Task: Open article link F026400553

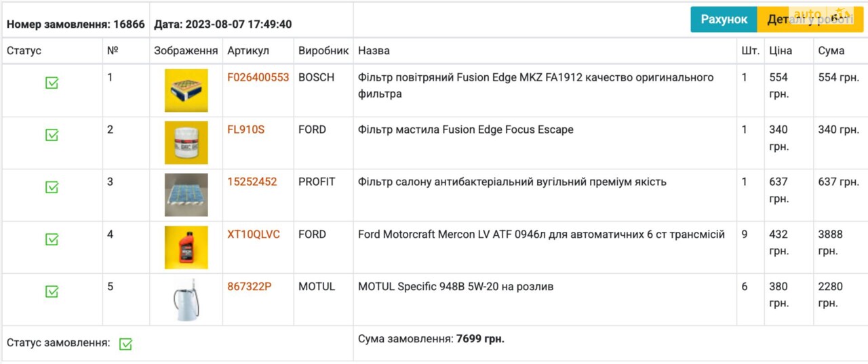Action: [258, 77]
